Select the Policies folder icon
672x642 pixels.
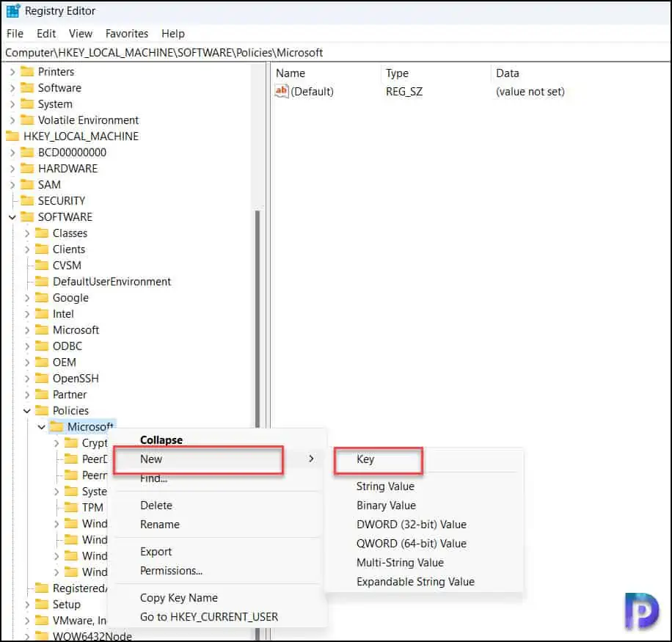point(42,411)
